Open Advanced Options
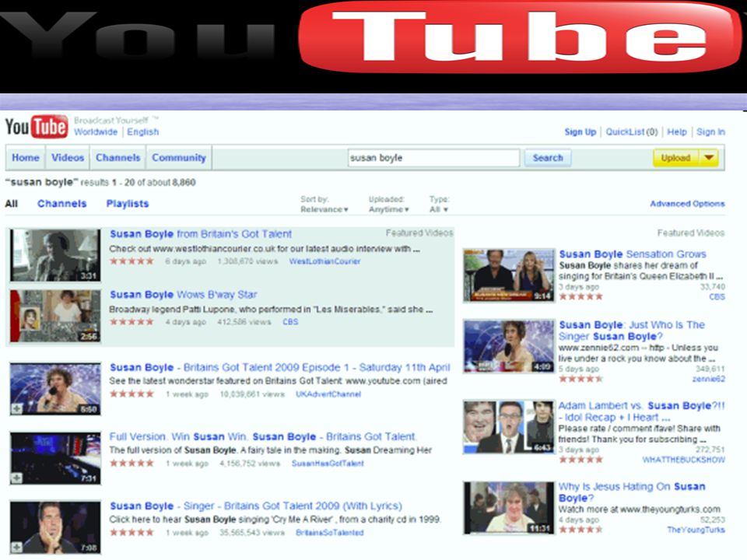Image resolution: width=747 pixels, height=560 pixels. click(687, 204)
